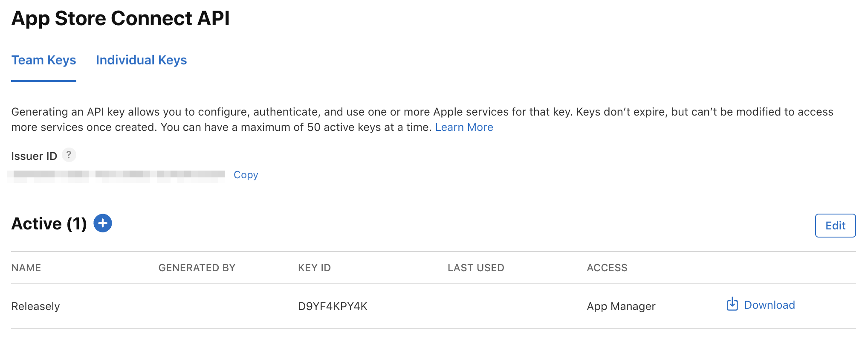The image size is (868, 342).
Task: Switch to the Team Keys tab
Action: click(43, 60)
